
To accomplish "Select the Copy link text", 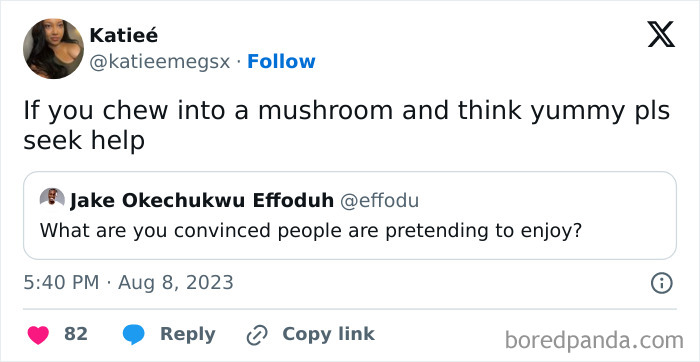I will pyautogui.click(x=328, y=333).
